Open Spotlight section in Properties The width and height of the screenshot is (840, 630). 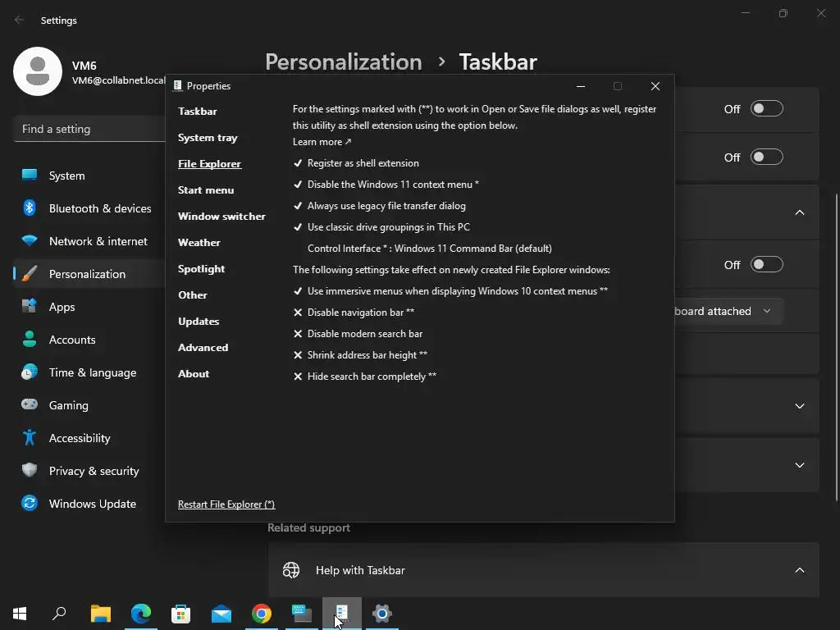[x=201, y=269]
